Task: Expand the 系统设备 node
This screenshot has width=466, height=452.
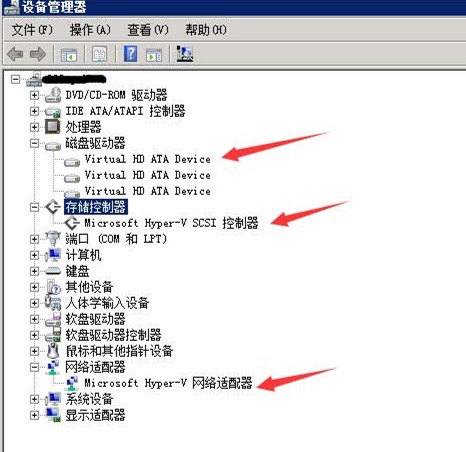Action: pyautogui.click(x=34, y=399)
